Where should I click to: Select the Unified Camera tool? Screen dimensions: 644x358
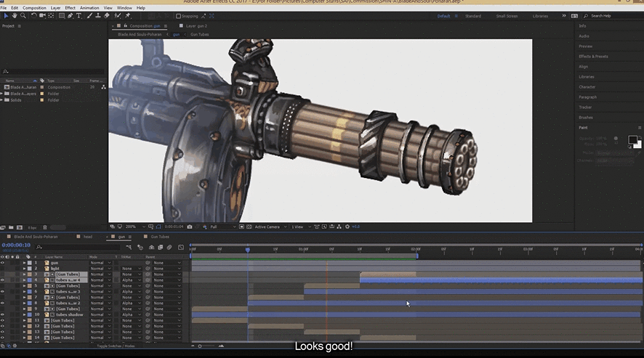click(42, 15)
